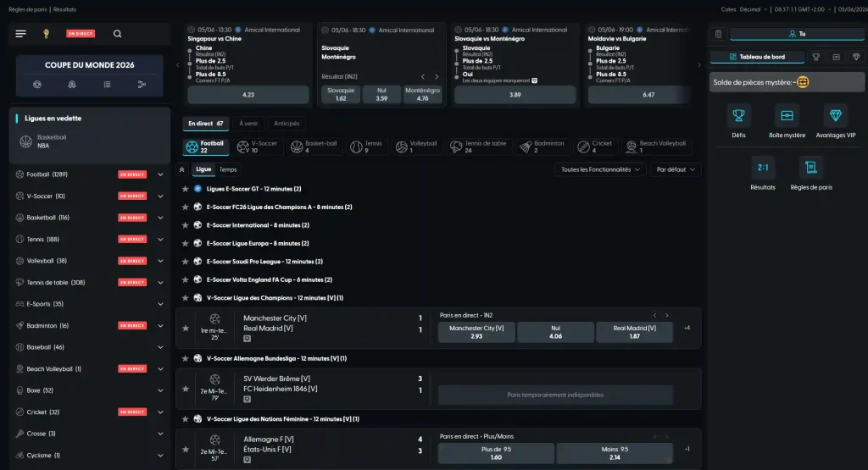Favorite Ligues E-Soccer GT with star
The image size is (868, 470).
pos(185,189)
